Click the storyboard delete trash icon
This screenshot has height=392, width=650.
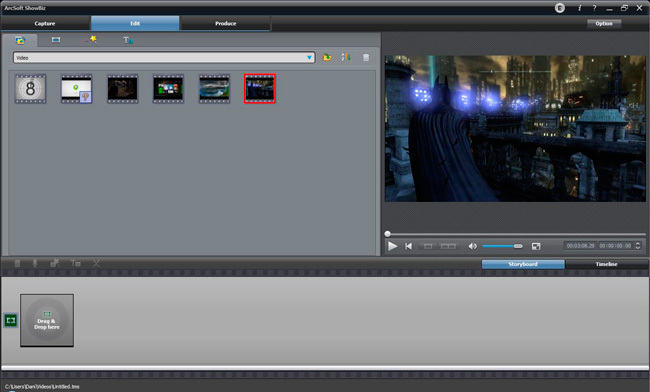[17, 263]
